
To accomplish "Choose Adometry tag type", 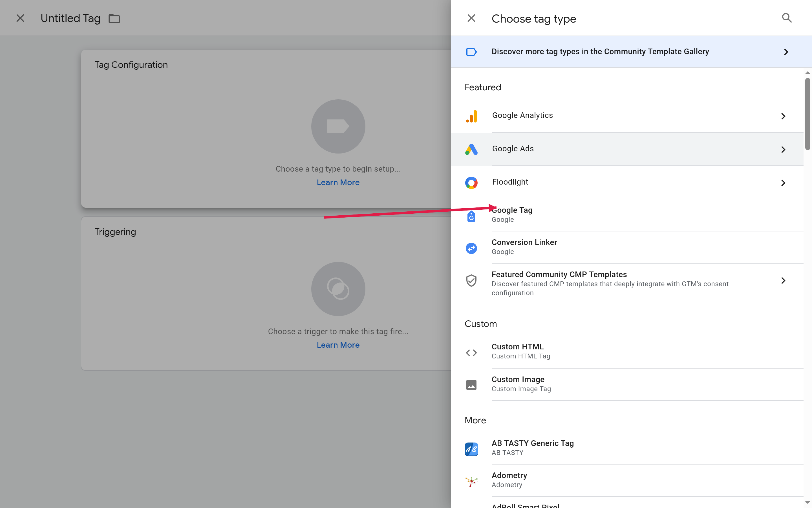I will point(627,480).
